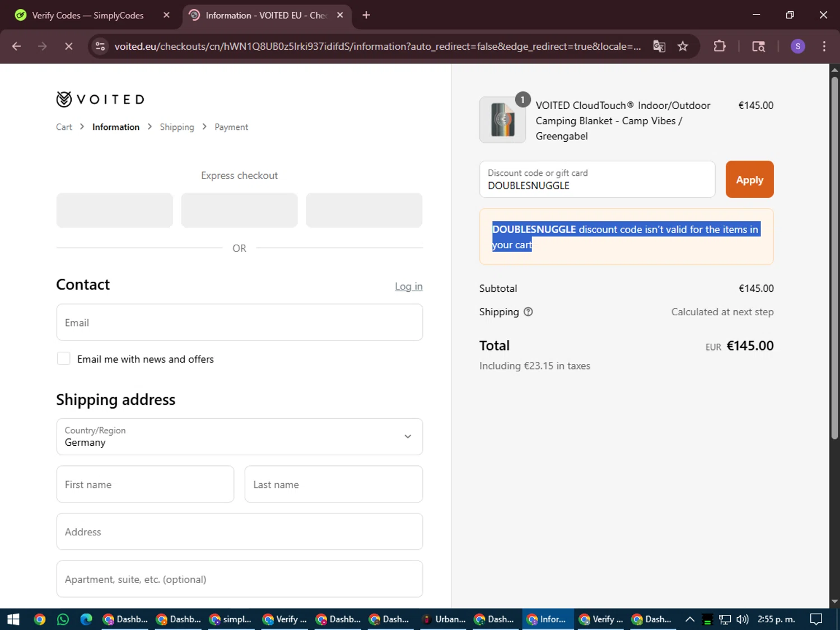Click the first express checkout button
Viewport: 840px width, 630px height.
(115, 210)
